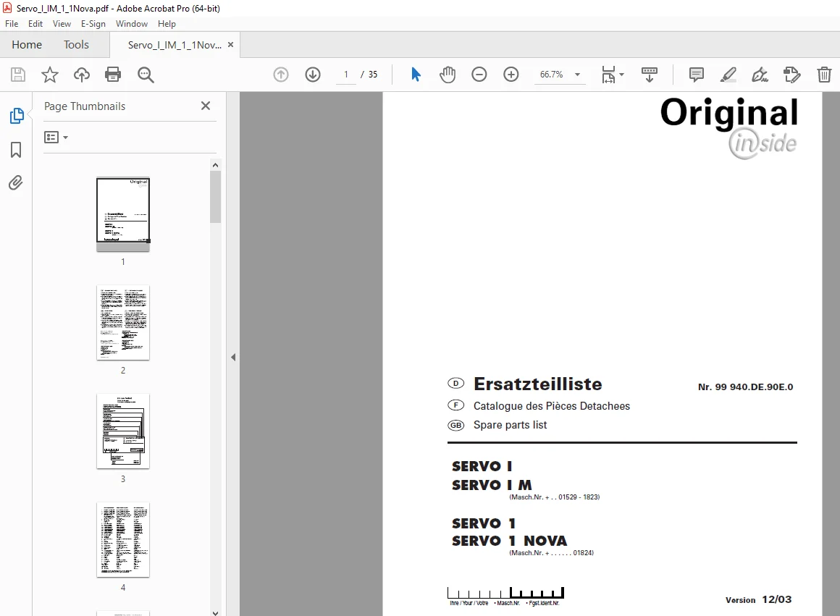Open the Edit menu
This screenshot has height=616, width=840.
(x=35, y=24)
